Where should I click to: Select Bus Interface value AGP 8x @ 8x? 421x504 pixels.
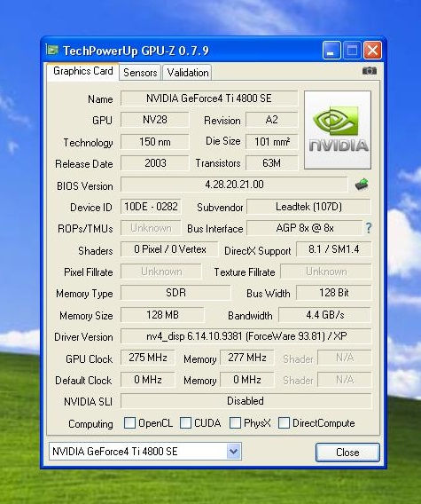coord(304,228)
